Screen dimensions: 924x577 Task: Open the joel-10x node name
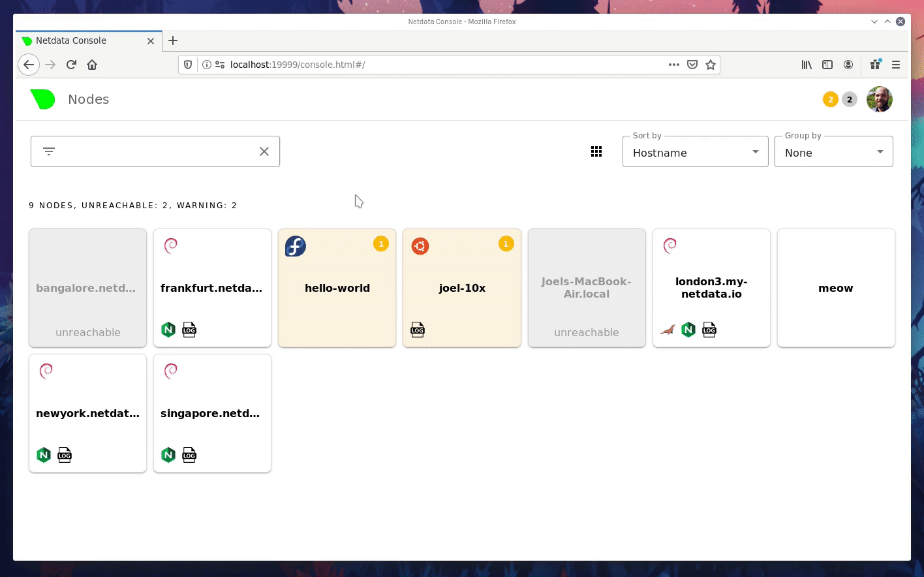click(x=462, y=288)
